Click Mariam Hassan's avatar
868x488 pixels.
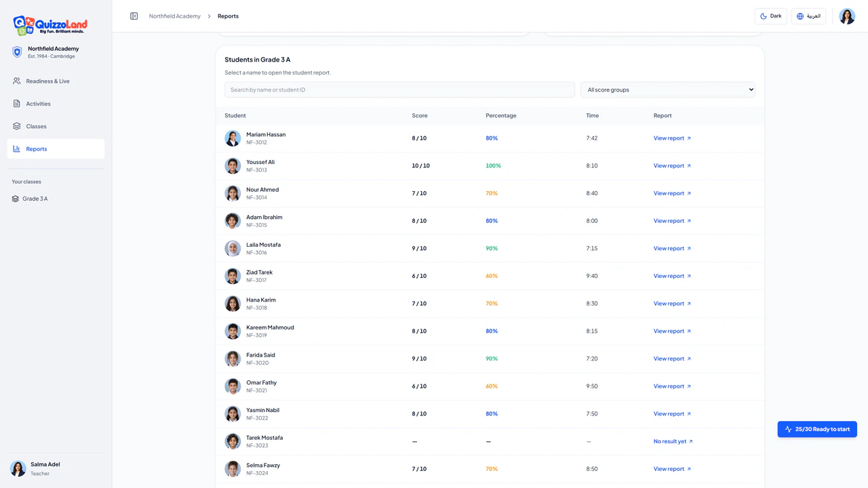[233, 138]
